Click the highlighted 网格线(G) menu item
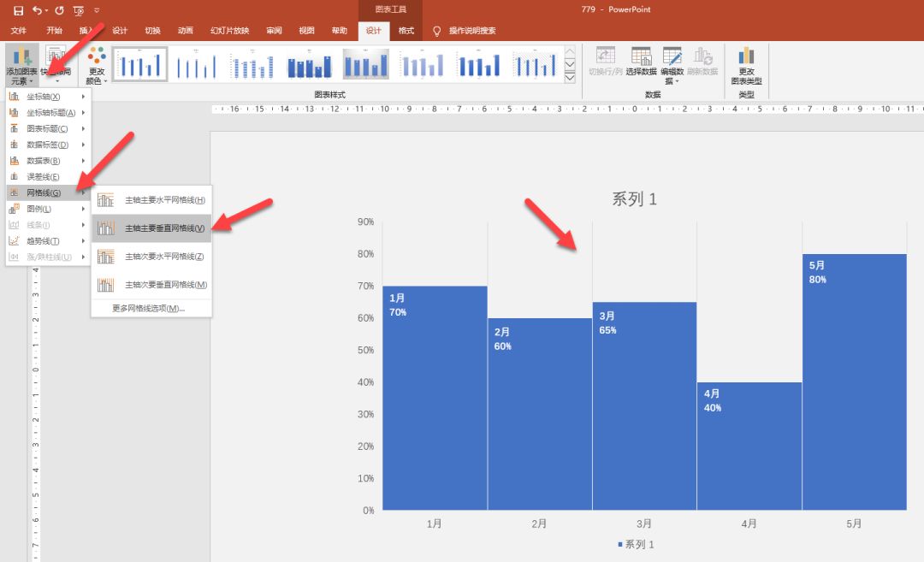The height and width of the screenshot is (562, 924). (x=47, y=192)
